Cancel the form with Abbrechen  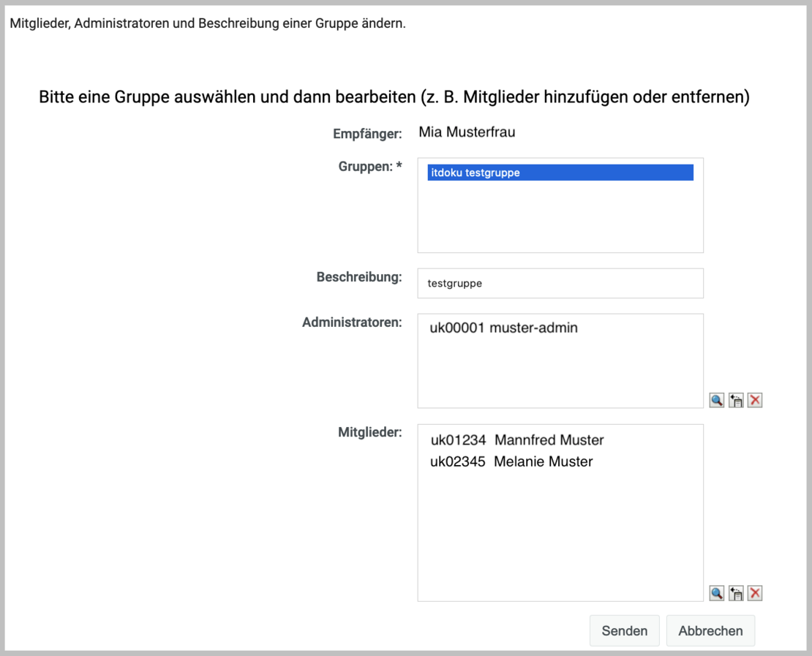pyautogui.click(x=710, y=630)
